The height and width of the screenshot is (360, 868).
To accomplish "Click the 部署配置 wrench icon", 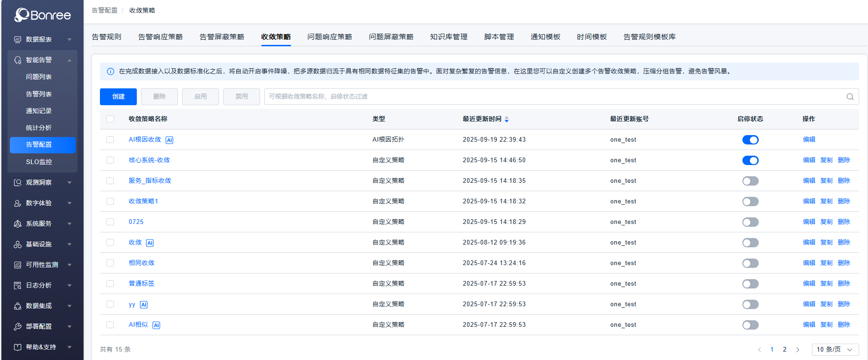I will point(18,327).
